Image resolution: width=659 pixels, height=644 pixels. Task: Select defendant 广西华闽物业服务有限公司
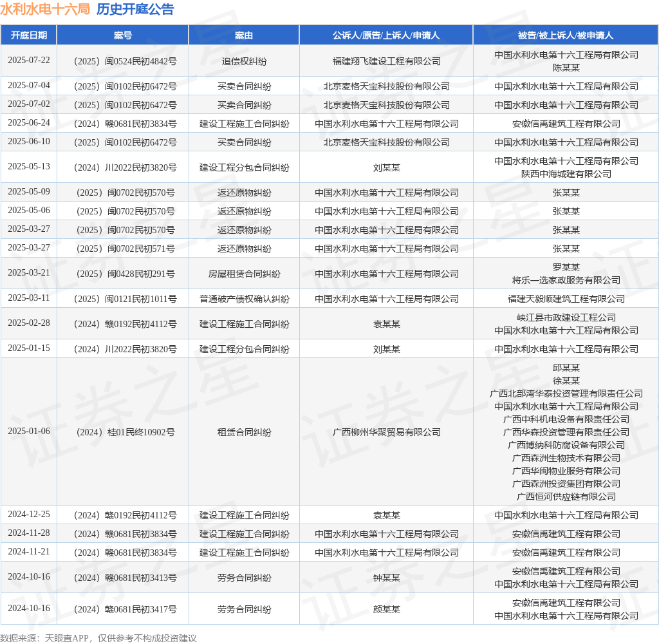click(566, 471)
